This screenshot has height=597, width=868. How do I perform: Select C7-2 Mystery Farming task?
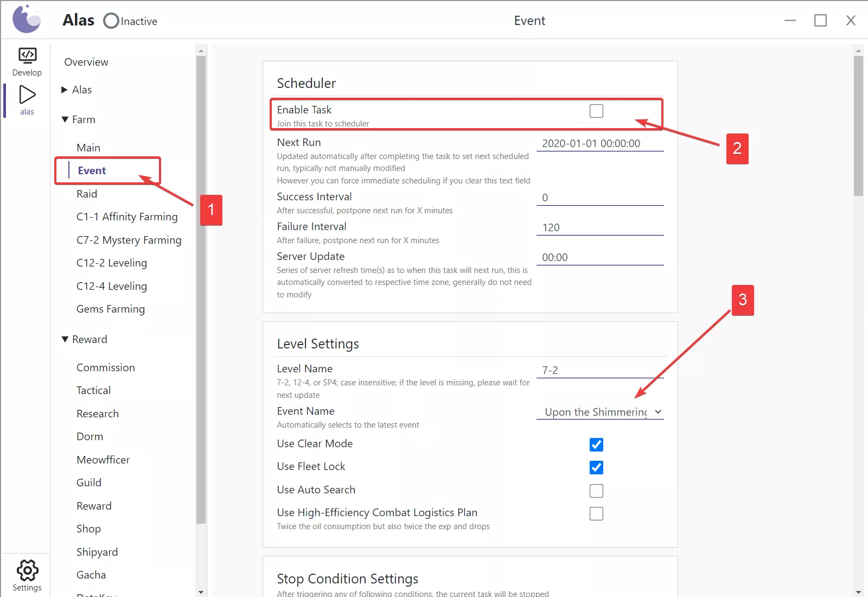pyautogui.click(x=129, y=240)
